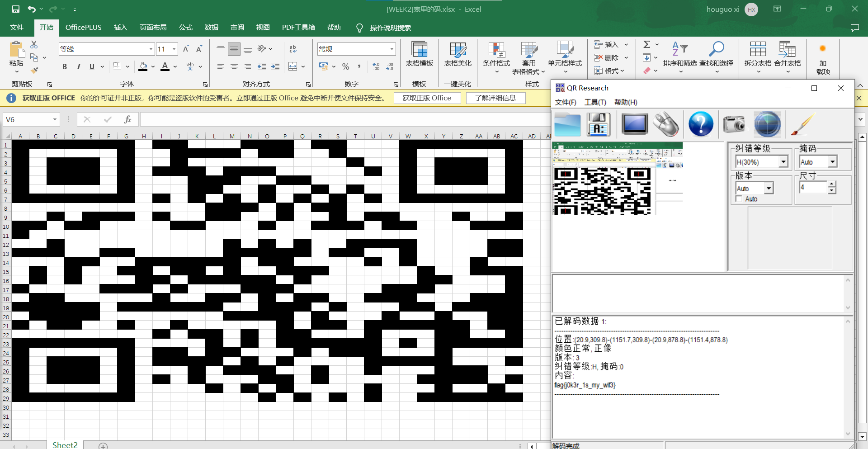868x449 pixels.
Task: Toggle bold formatting
Action: (x=65, y=66)
